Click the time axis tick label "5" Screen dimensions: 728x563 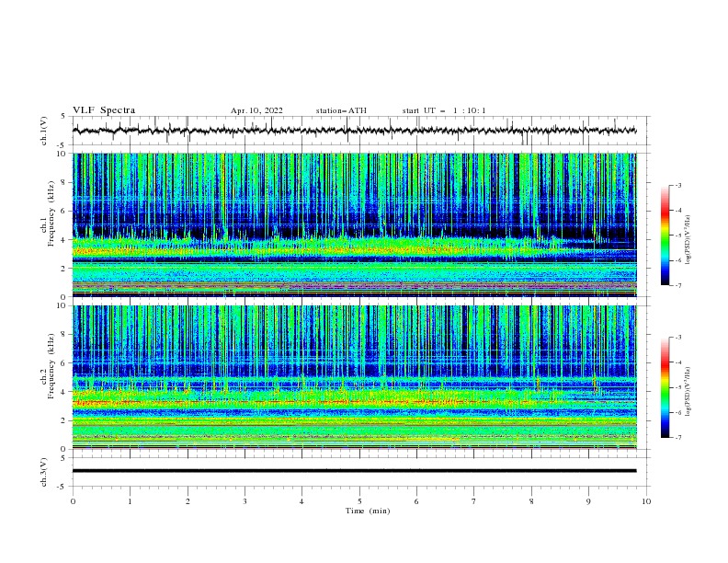point(359,501)
